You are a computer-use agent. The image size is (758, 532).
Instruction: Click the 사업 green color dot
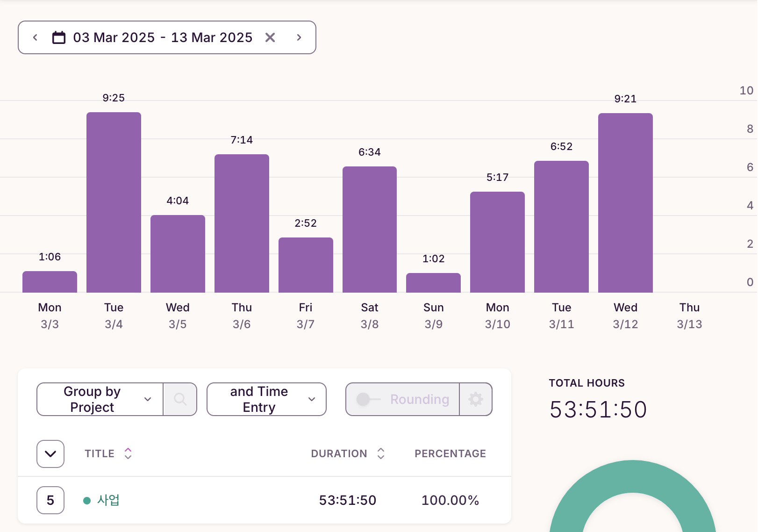(86, 501)
